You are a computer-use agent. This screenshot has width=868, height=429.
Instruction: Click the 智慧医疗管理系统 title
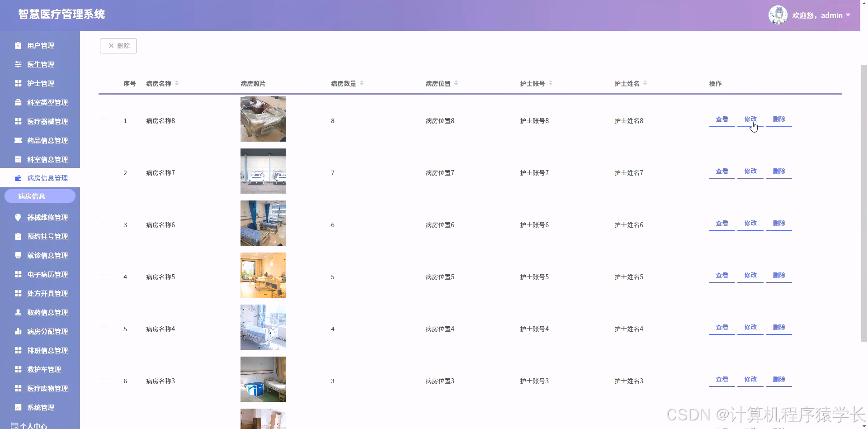point(61,14)
